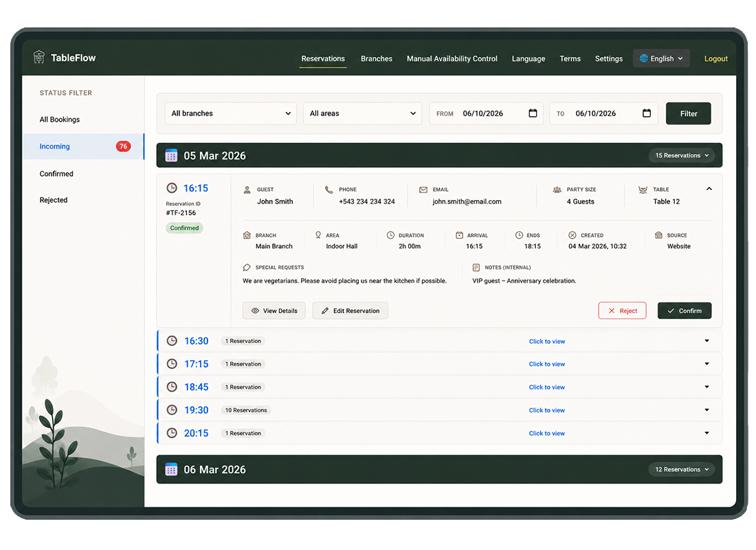
Task: Click 'Click to view' in the 17:15 row
Action: point(547,364)
